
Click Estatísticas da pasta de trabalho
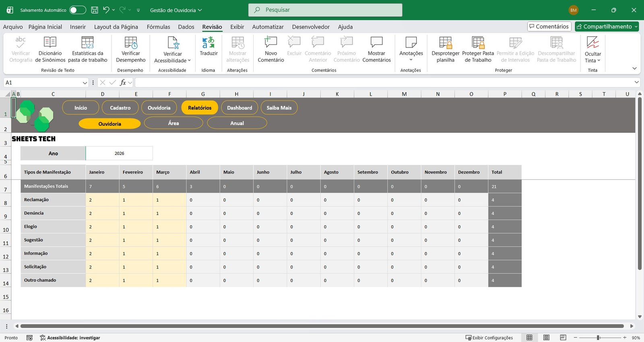[87, 43]
